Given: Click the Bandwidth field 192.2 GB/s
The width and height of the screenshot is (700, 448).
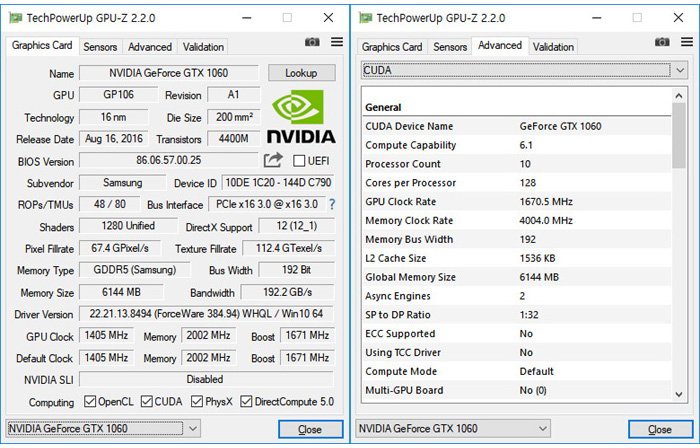Looking at the screenshot, I should 288,292.
